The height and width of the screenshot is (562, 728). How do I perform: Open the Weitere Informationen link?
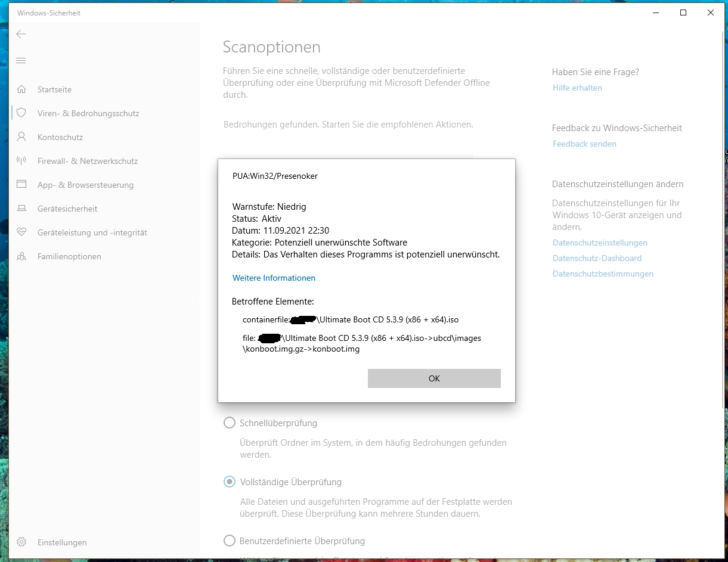point(274,278)
